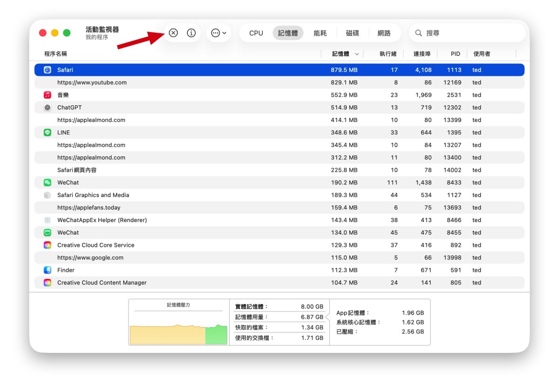This screenshot has width=559, height=392.
Task: Select the Safari Graphics and Media name
Action: tap(93, 195)
